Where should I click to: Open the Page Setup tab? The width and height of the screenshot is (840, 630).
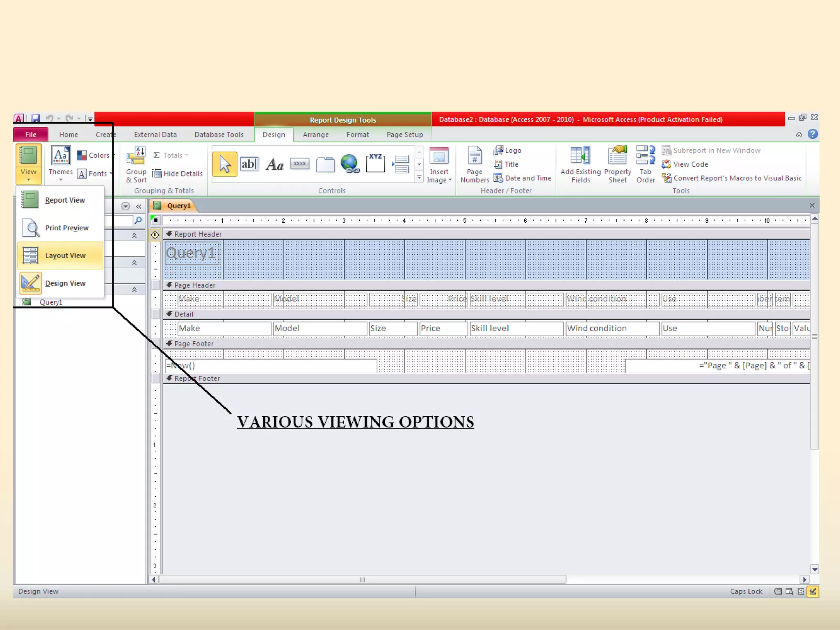click(404, 135)
